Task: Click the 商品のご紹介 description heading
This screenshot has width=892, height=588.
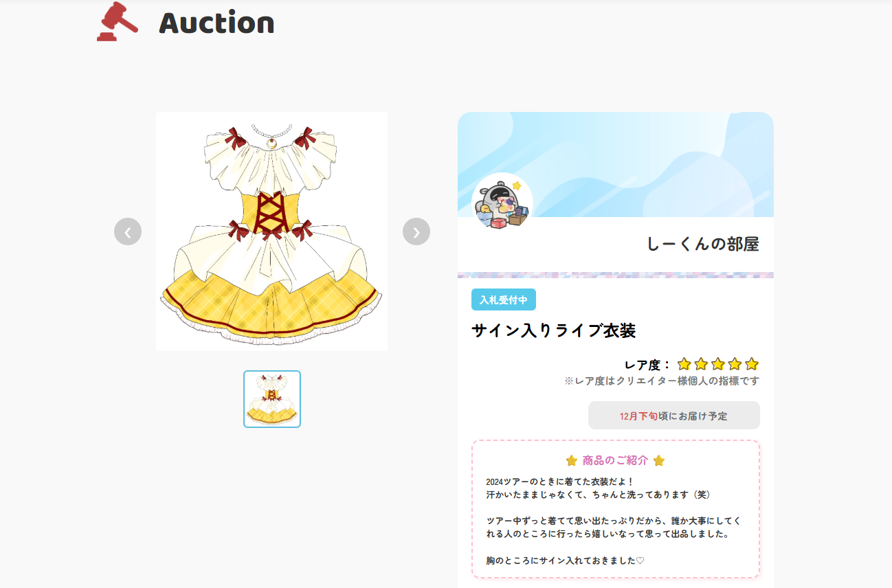Action: [615, 461]
